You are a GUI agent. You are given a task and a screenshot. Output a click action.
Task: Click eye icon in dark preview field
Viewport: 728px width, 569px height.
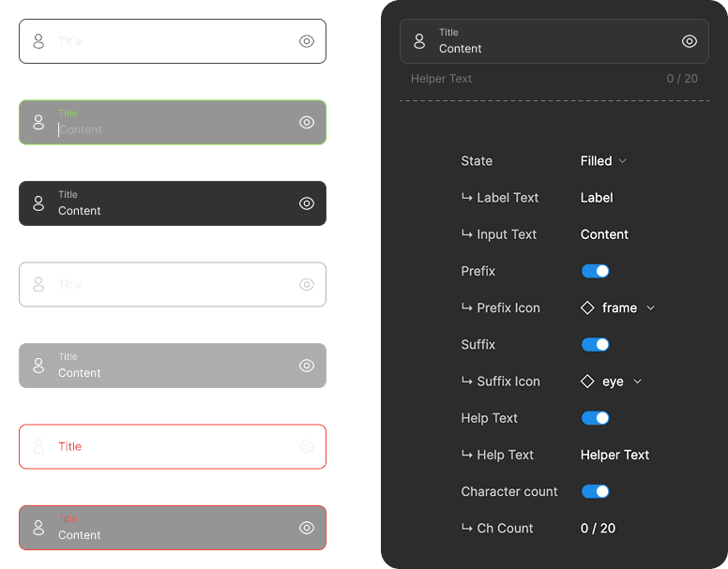tap(689, 41)
